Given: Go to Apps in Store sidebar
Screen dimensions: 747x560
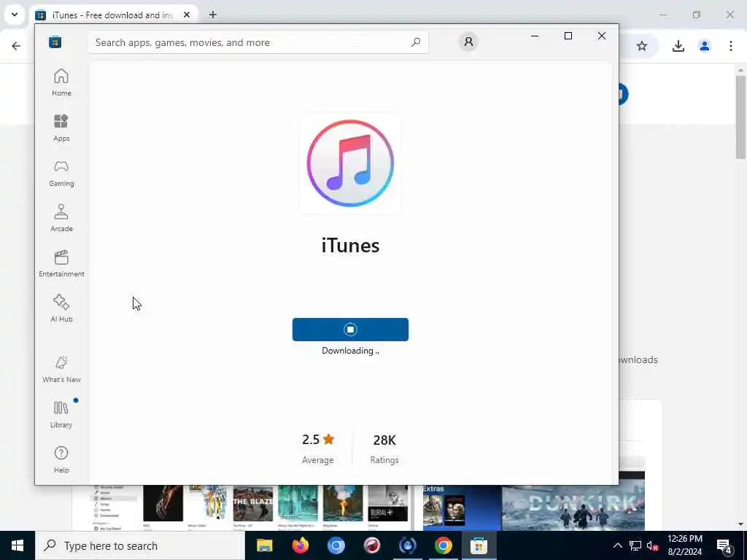Looking at the screenshot, I should tap(61, 128).
